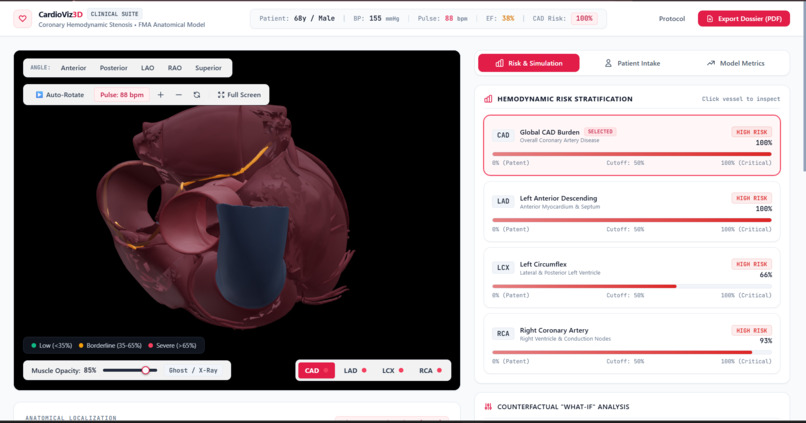Toggle Auto-Rotate playback

pos(60,95)
